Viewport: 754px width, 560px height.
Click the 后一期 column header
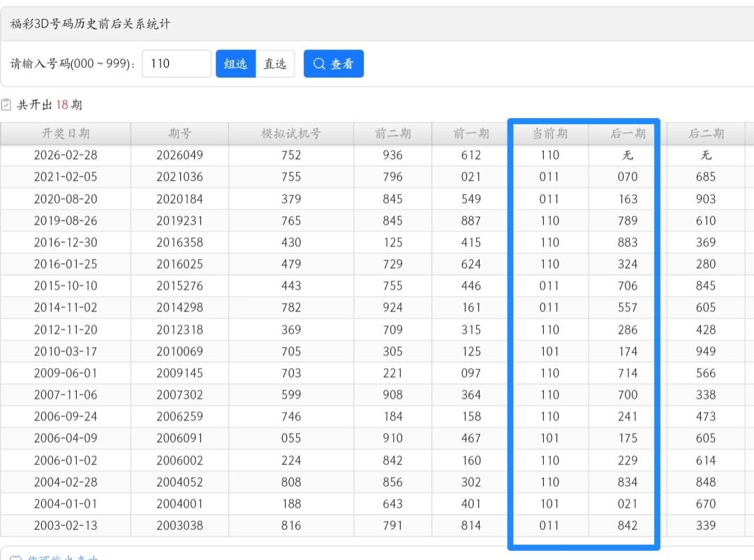point(628,133)
